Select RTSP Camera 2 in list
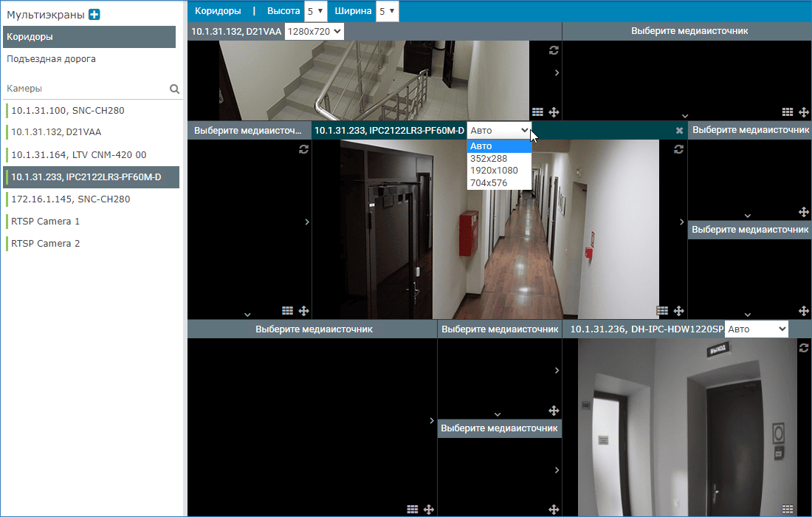The image size is (812, 517). tap(46, 244)
